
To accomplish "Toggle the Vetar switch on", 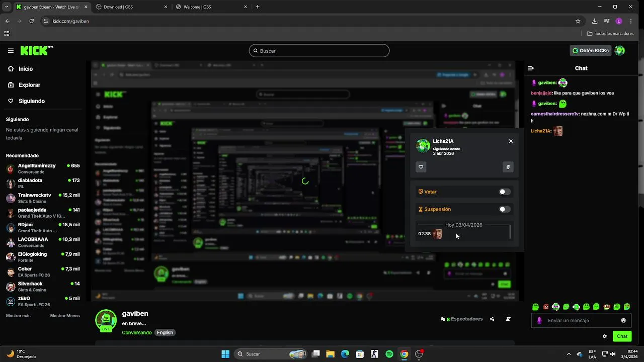I will 505,192.
